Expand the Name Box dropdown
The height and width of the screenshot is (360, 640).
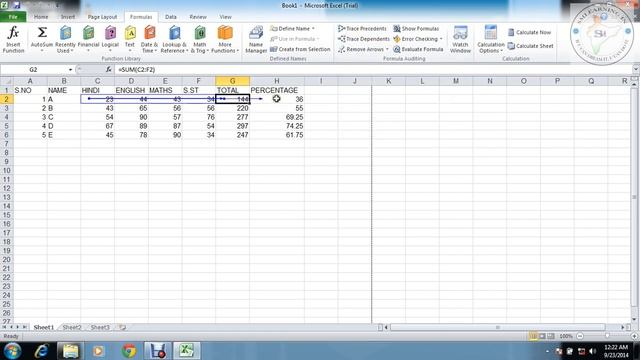tap(70, 70)
